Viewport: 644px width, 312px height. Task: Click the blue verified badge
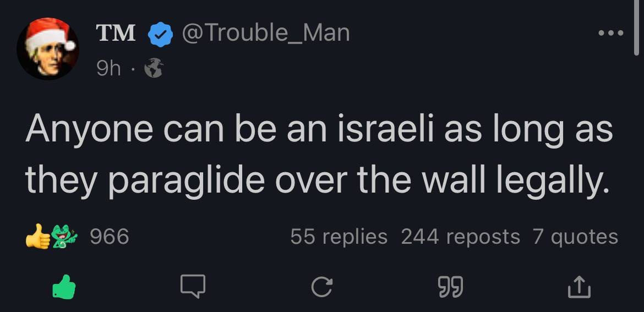160,34
